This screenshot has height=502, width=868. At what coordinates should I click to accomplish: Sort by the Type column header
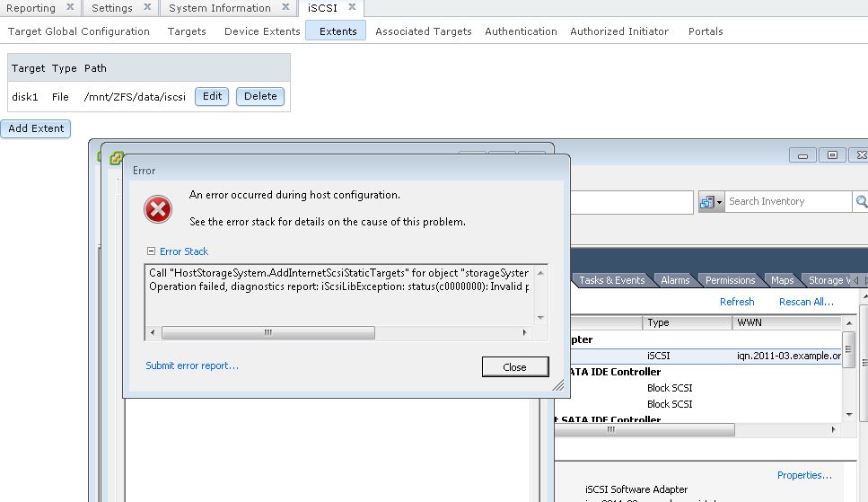(687, 322)
